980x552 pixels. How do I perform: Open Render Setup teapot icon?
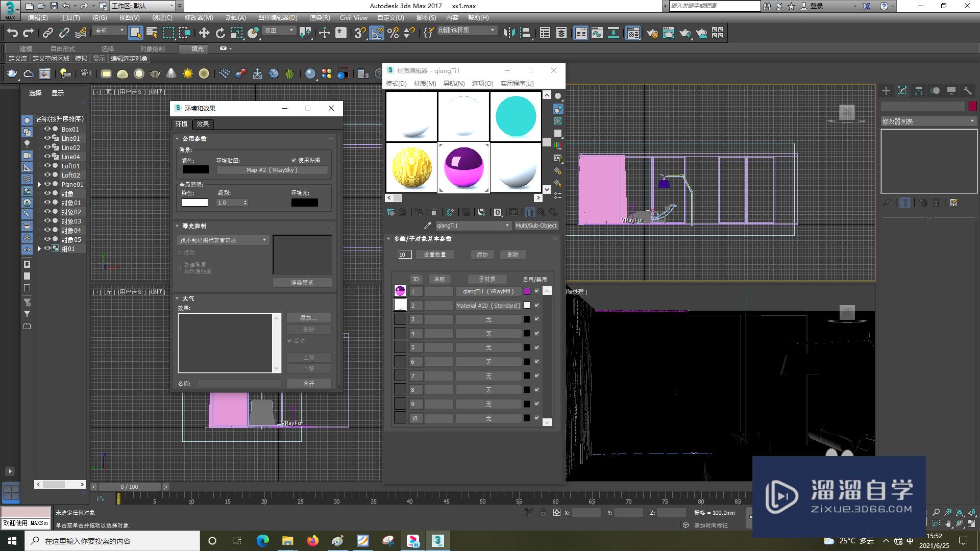click(x=652, y=33)
